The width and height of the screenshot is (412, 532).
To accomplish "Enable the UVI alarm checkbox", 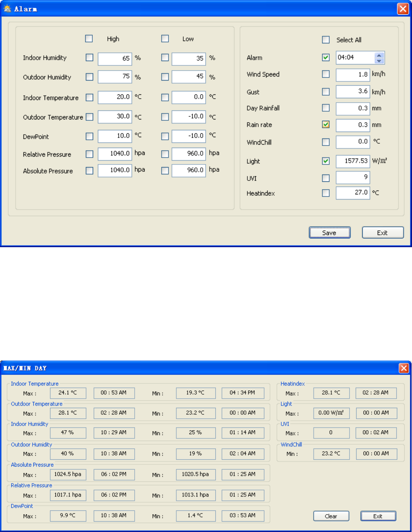I will pos(326,178).
